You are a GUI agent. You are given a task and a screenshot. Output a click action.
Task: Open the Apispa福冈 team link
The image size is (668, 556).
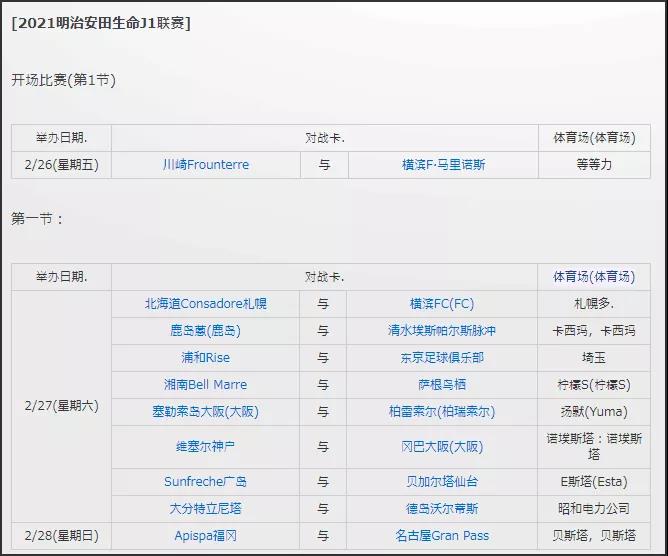point(205,536)
